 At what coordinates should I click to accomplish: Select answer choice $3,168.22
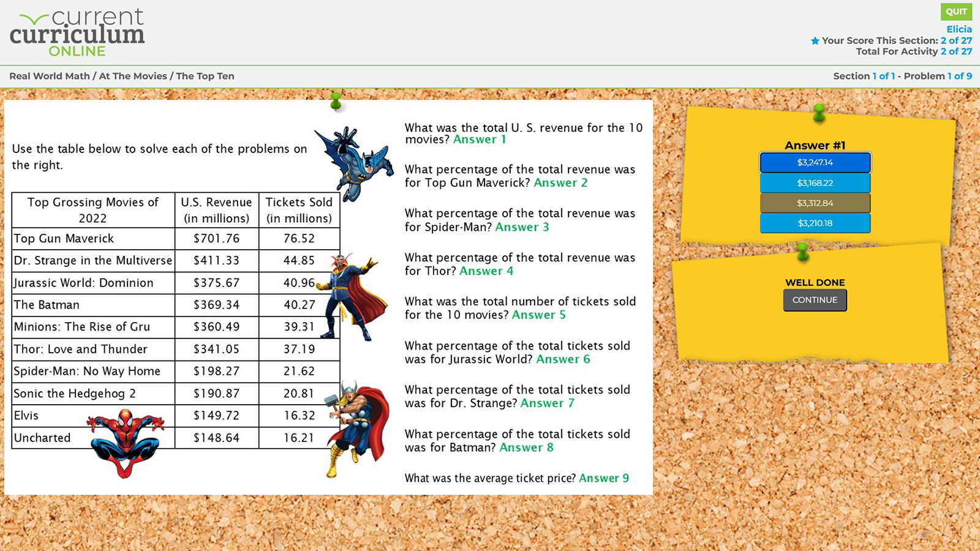coord(815,183)
